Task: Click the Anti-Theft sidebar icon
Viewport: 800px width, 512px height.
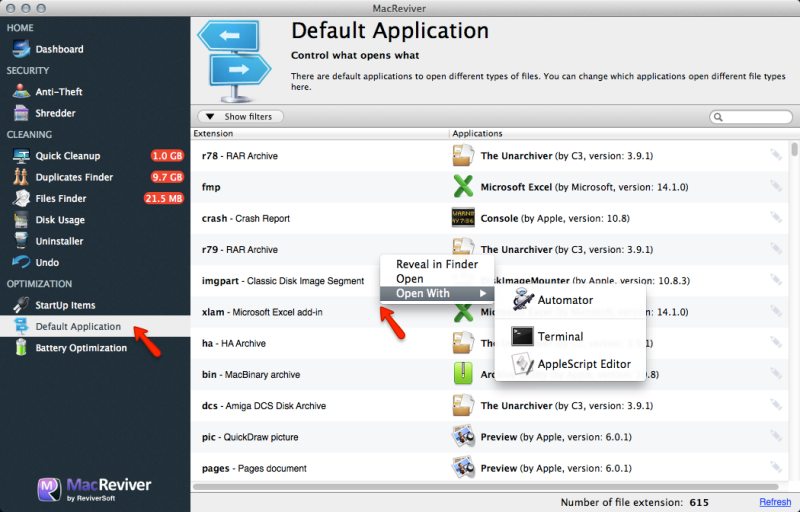Action: click(x=21, y=91)
